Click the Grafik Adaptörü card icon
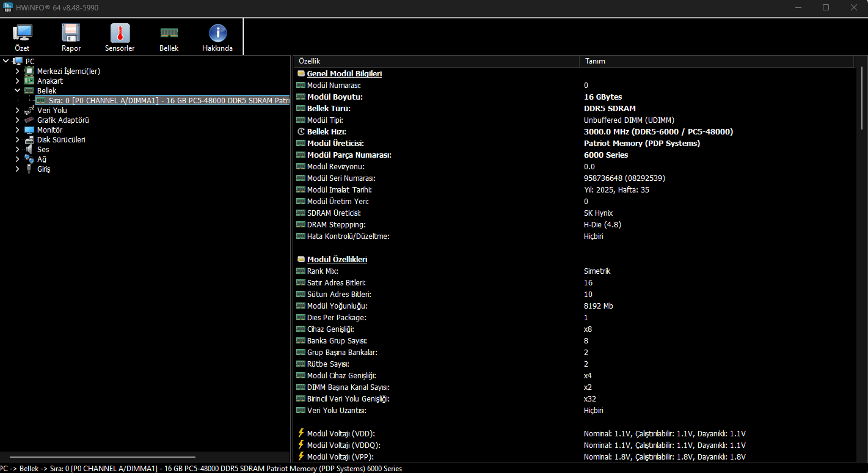Screen dimensions: 868x473 point(29,120)
